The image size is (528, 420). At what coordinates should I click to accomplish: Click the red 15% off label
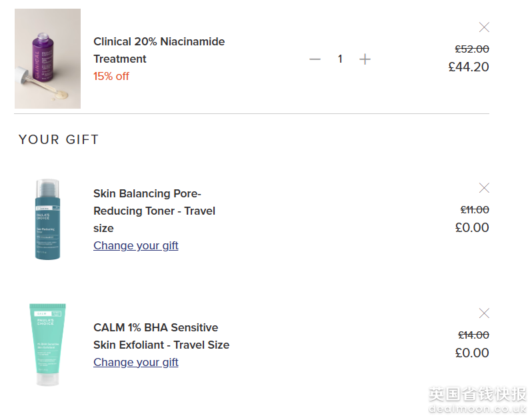[111, 76]
